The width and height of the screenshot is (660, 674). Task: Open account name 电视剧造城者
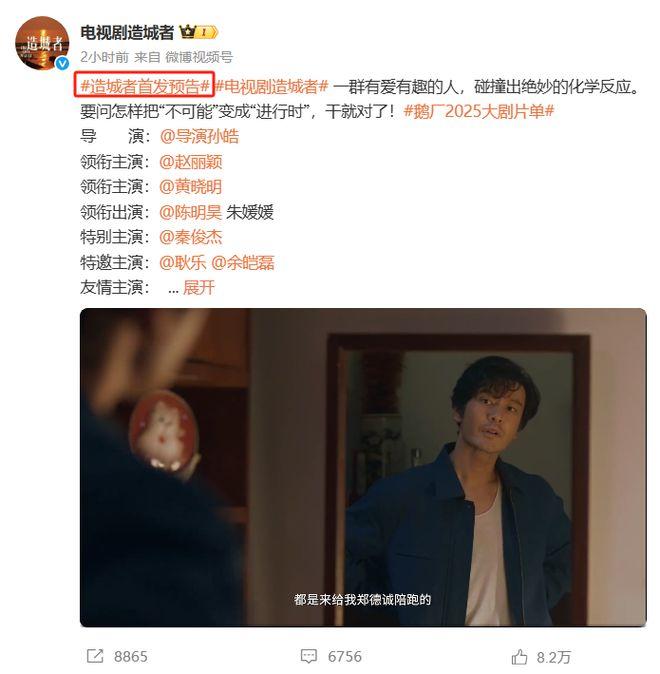(127, 32)
